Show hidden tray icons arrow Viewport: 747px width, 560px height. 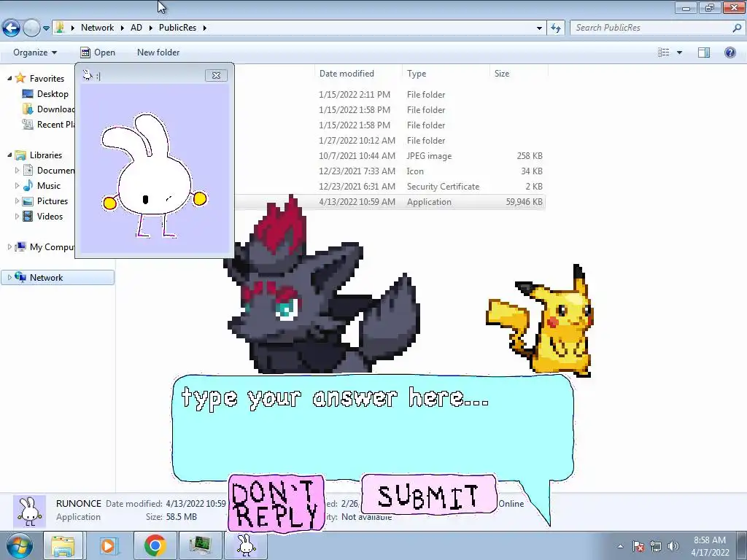tap(620, 546)
